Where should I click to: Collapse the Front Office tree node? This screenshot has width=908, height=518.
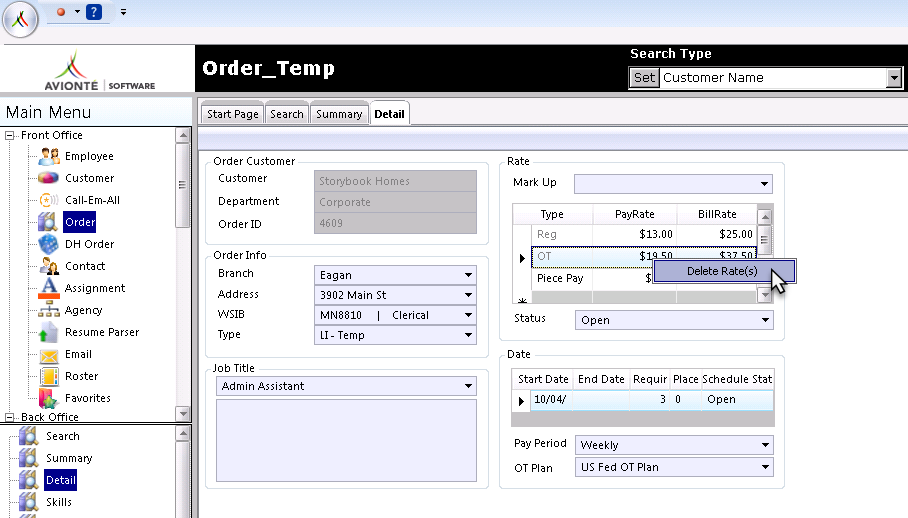coord(9,135)
